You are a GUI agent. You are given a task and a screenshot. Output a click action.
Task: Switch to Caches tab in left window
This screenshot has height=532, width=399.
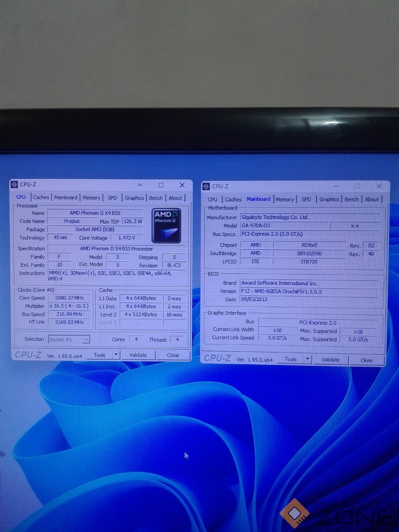point(41,198)
